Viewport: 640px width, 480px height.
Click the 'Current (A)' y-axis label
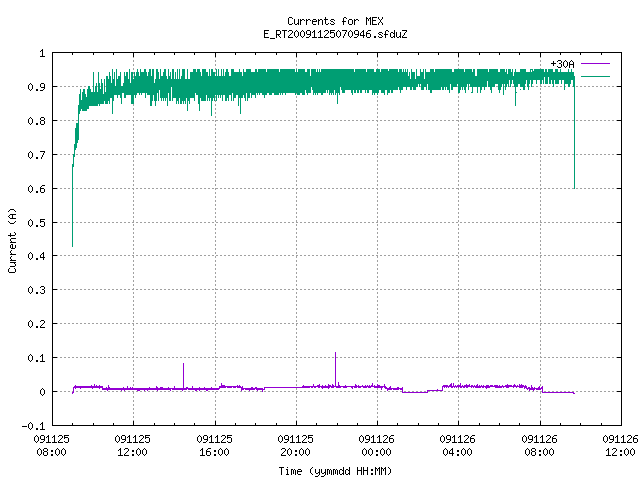pos(12,240)
